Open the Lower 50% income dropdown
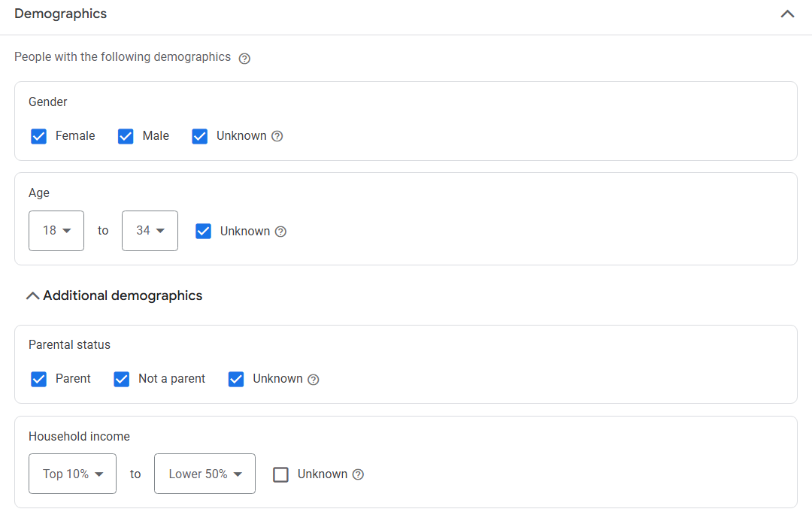 click(205, 474)
